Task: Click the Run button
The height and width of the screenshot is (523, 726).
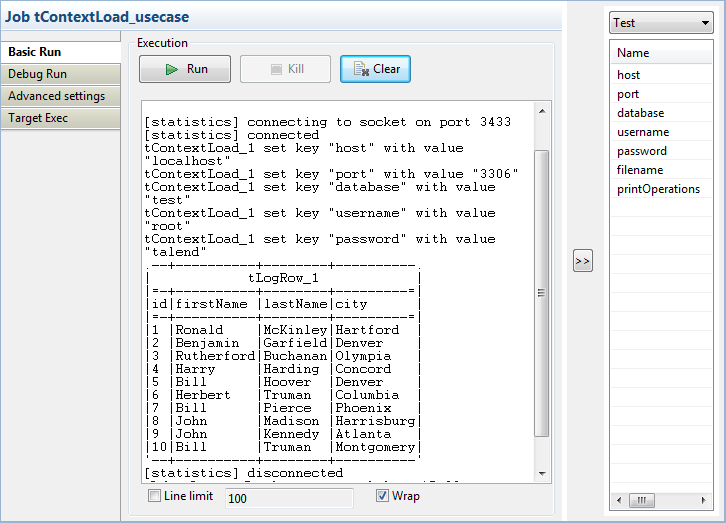Action: pos(185,69)
